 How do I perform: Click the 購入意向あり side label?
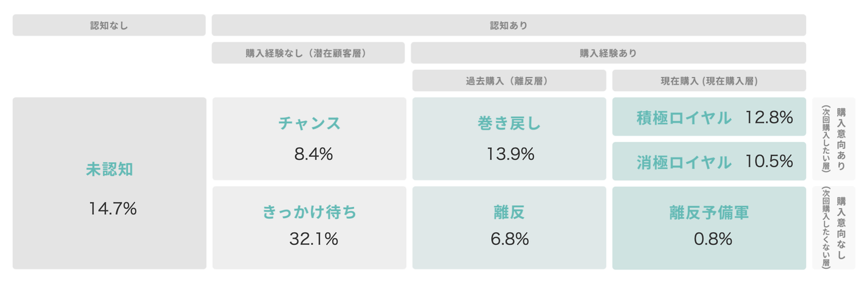pos(841,139)
